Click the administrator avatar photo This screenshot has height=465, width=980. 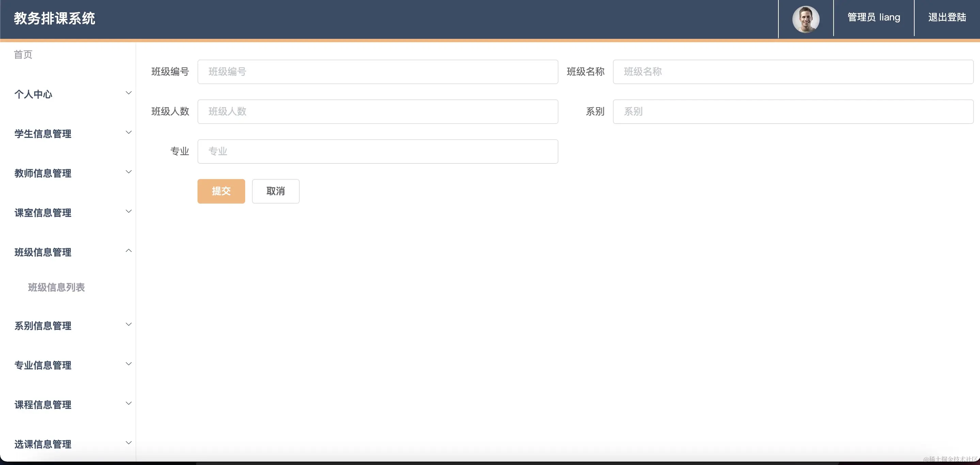(x=805, y=19)
